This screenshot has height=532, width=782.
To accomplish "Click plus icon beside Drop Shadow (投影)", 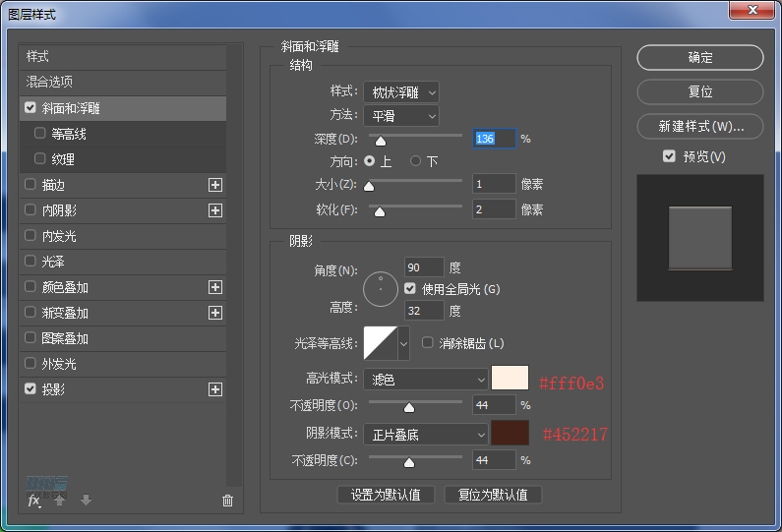I will [x=215, y=389].
